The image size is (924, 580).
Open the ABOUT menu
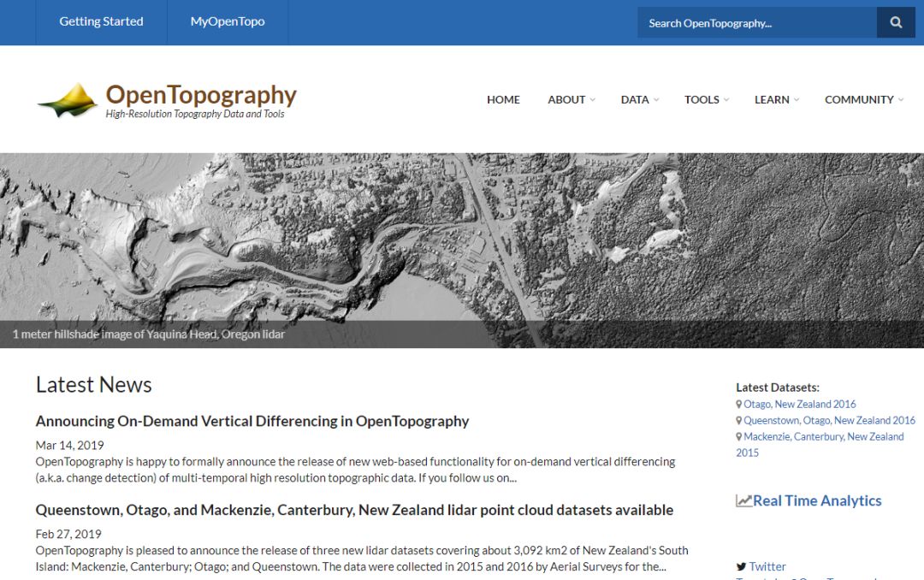click(x=566, y=99)
